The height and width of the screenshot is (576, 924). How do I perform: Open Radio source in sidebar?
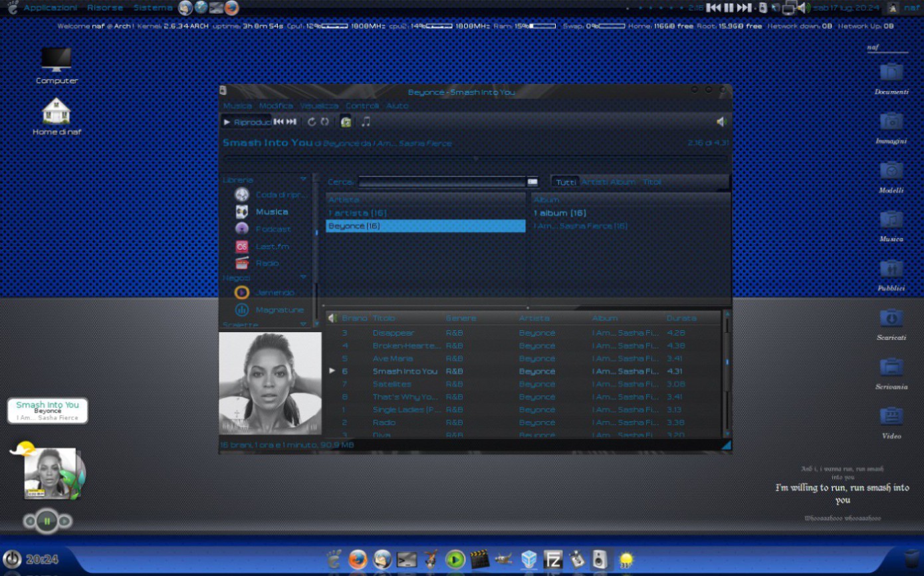(257, 263)
